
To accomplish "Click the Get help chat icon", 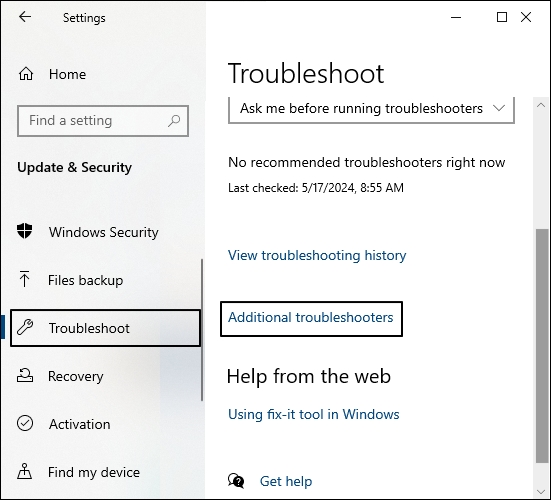I will click(x=236, y=480).
